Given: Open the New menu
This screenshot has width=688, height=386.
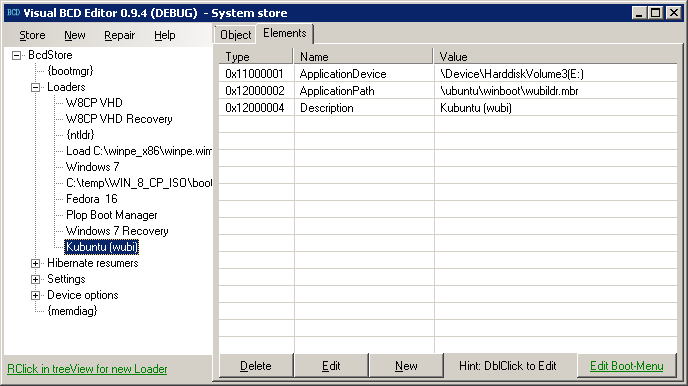Looking at the screenshot, I should 75,35.
